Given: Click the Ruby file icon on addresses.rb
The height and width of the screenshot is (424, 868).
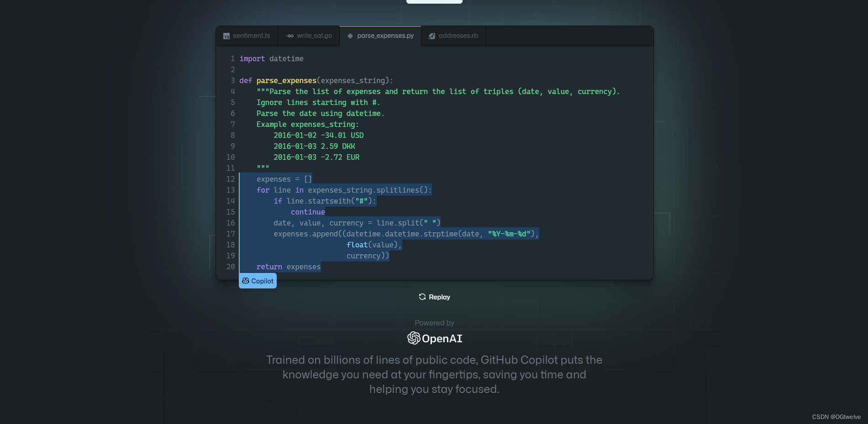Looking at the screenshot, I should (x=432, y=36).
